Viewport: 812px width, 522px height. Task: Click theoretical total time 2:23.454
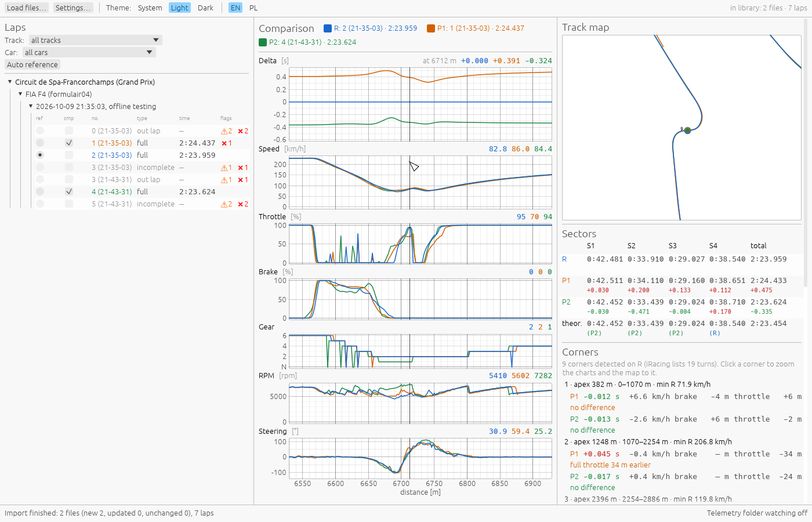coord(768,324)
